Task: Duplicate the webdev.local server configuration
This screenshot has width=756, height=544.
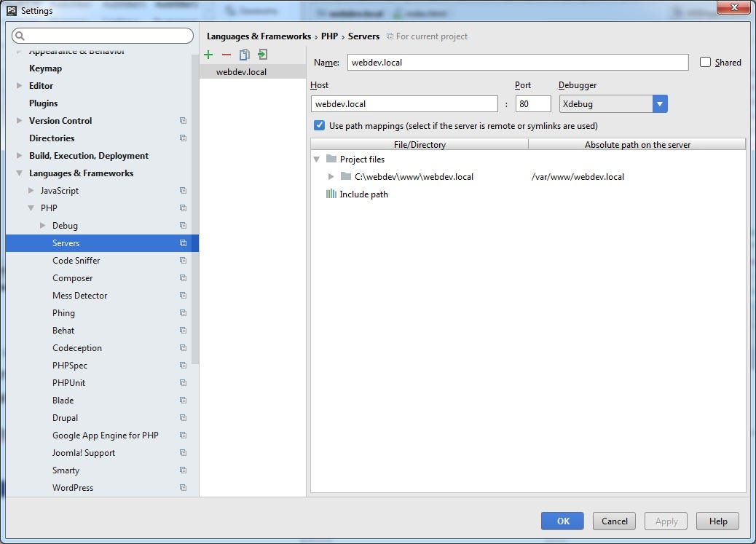Action: click(244, 55)
